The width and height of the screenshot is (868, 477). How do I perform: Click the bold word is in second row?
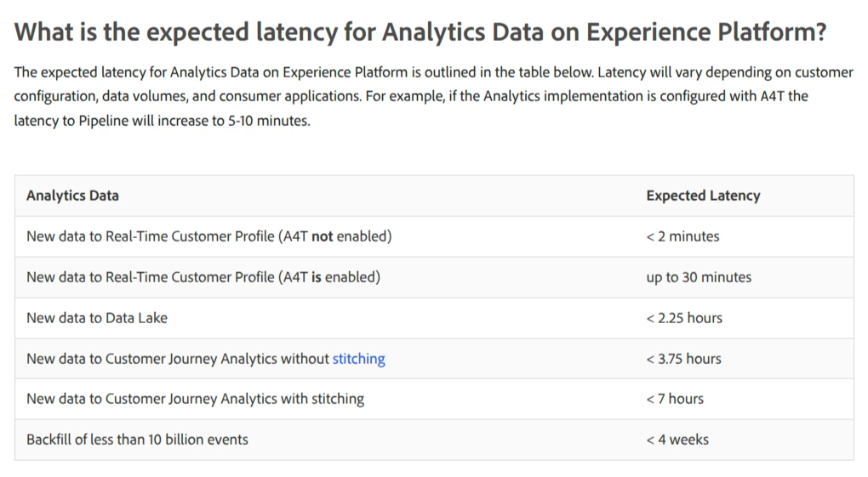point(316,277)
